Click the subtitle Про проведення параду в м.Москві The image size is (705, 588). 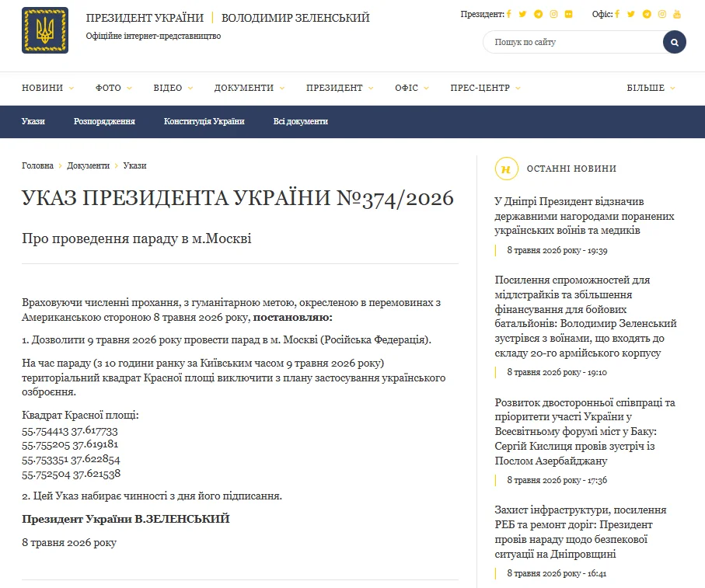coord(137,238)
